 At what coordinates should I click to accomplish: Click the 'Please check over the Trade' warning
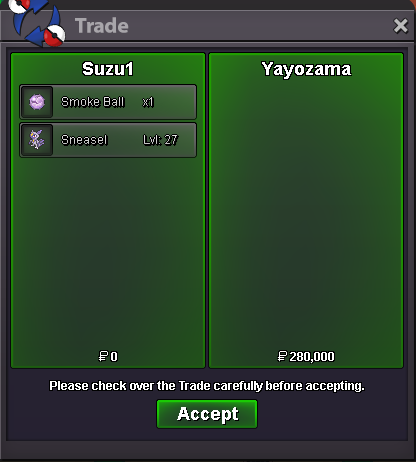coord(207,386)
